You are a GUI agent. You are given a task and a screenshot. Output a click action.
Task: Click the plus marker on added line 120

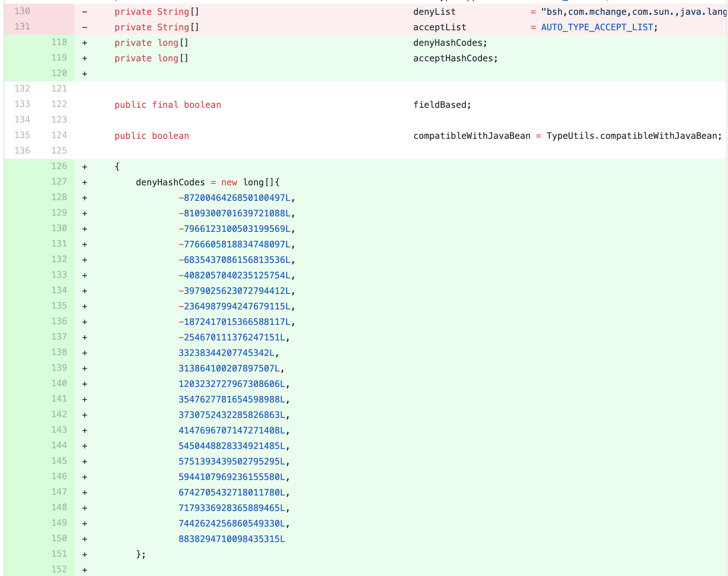click(85, 74)
